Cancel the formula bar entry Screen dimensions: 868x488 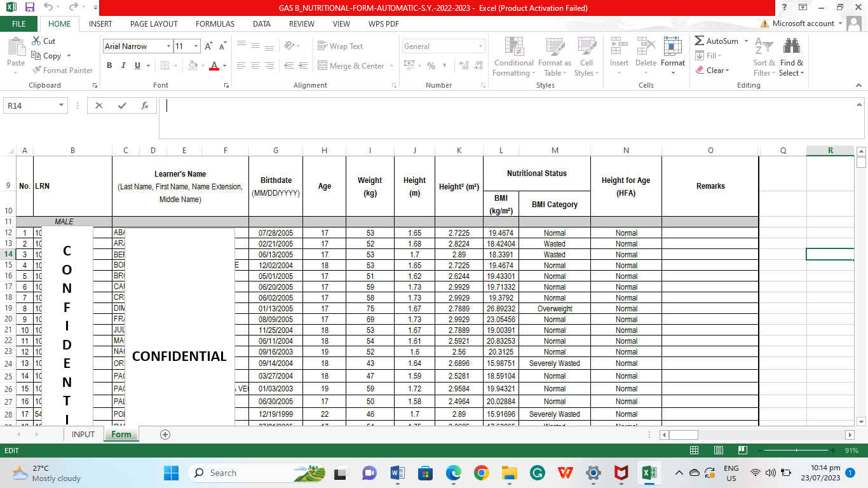point(99,105)
